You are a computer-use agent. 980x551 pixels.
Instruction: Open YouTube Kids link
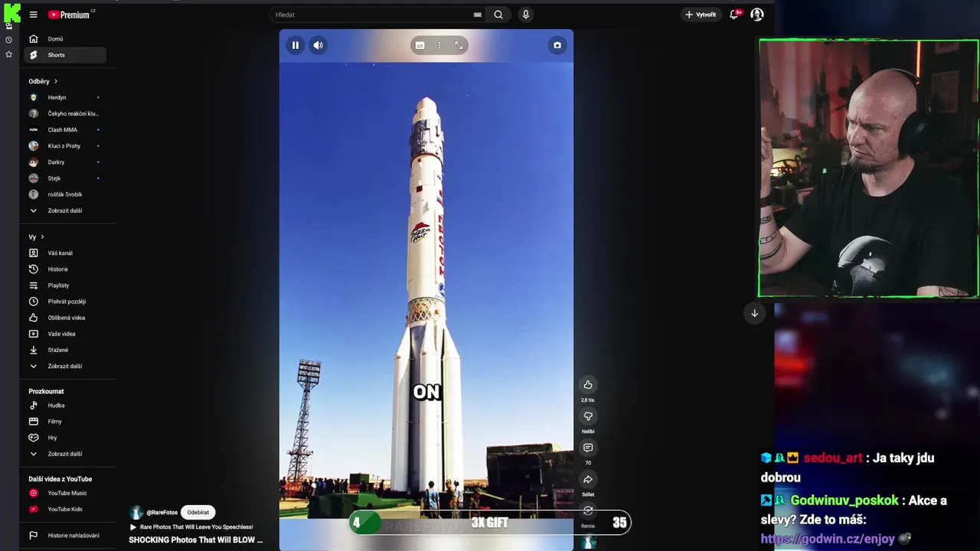[64, 509]
